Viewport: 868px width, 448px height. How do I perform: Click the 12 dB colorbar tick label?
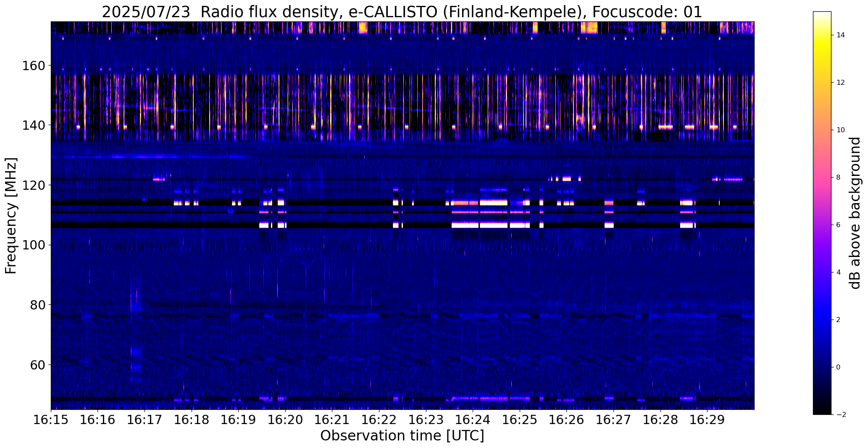point(841,83)
